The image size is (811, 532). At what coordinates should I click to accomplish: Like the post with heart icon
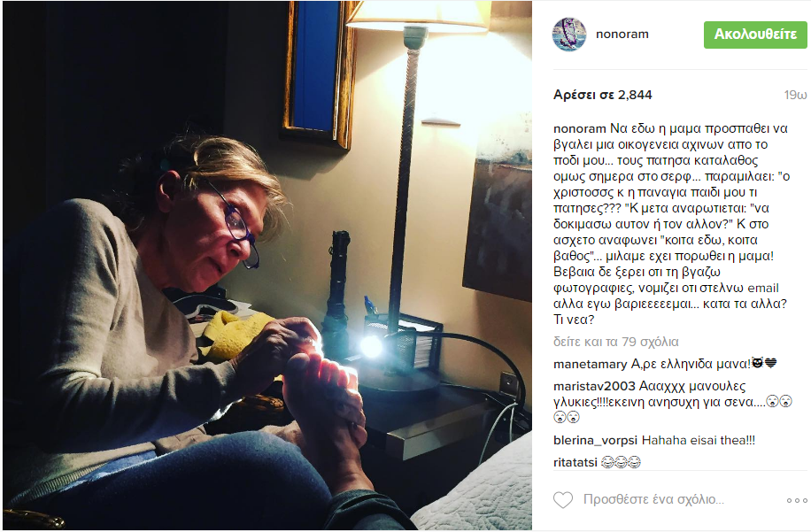coord(563,500)
